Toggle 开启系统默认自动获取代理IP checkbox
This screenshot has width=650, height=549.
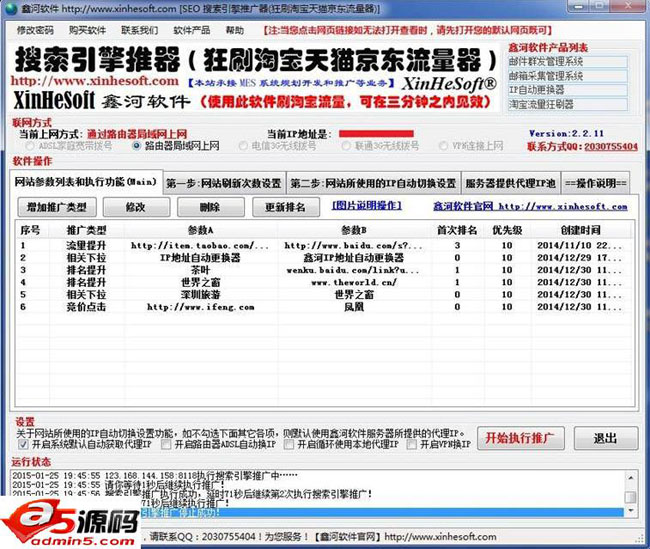[x=23, y=445]
